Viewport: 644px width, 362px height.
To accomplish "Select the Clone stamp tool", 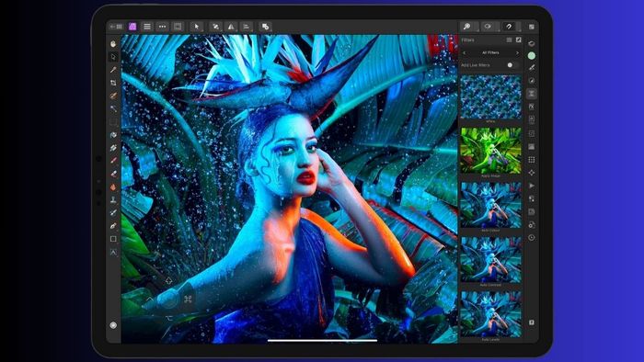I will point(113,199).
